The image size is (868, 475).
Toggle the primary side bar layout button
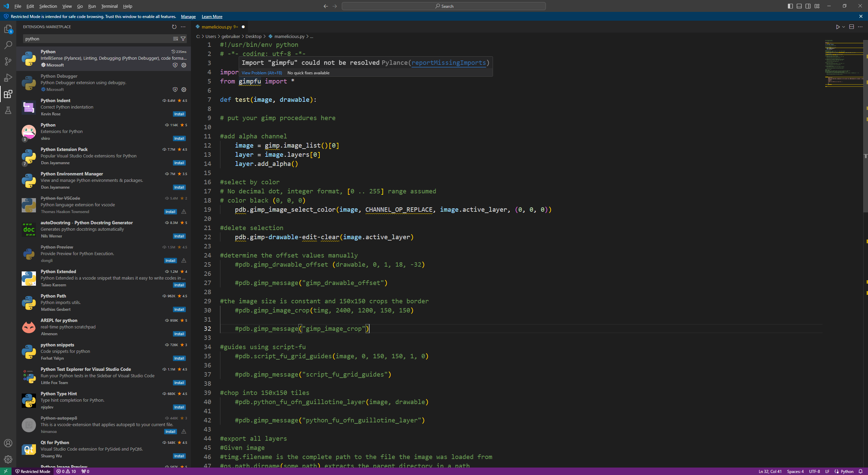point(790,6)
